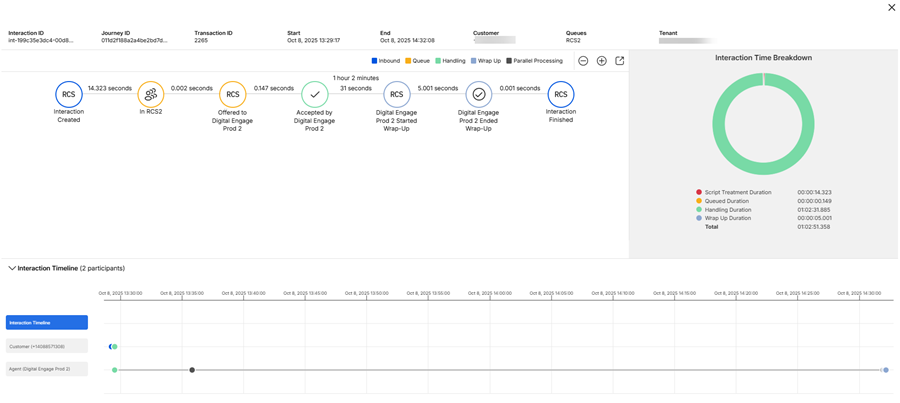
Task: Open journey diagram in new window
Action: [620, 61]
